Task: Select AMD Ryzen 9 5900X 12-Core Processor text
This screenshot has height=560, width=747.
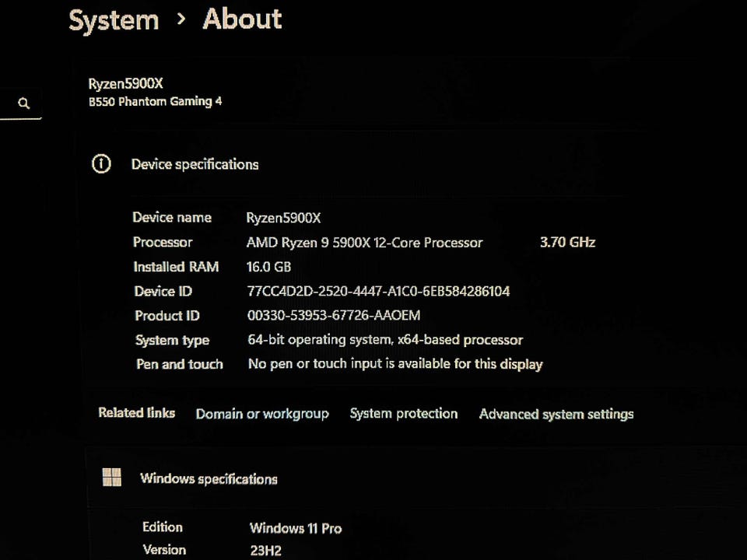Action: 364,243
